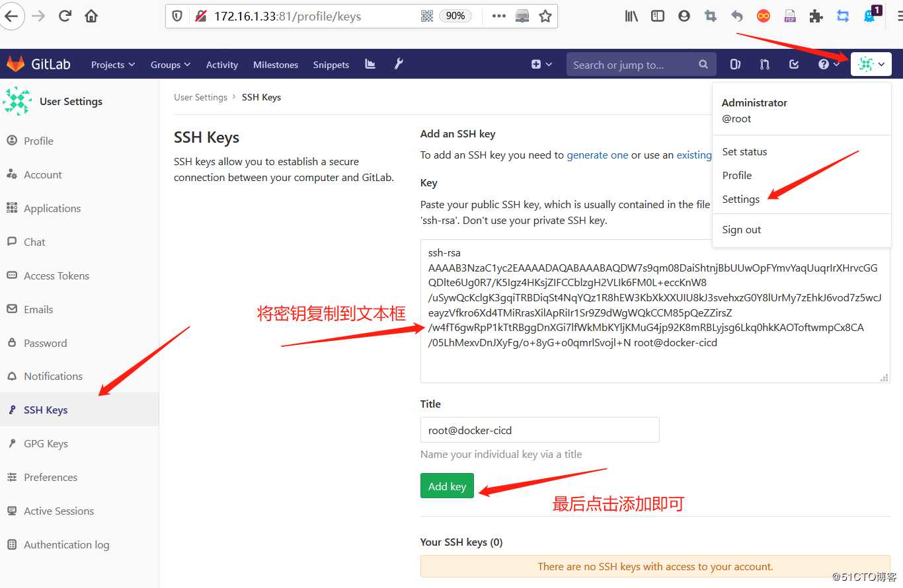Image resolution: width=903 pixels, height=588 pixels.
Task: Click inside the SSH Key text area
Action: [655, 311]
